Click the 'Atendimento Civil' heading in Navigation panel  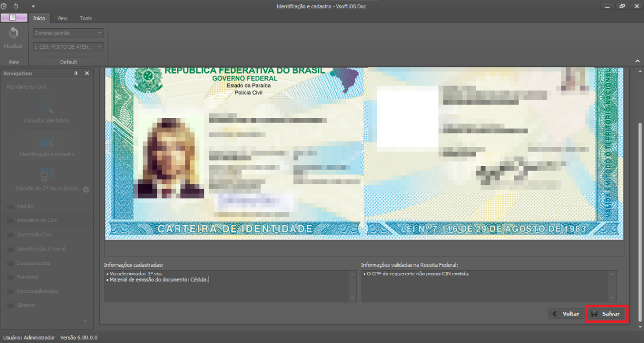point(26,87)
